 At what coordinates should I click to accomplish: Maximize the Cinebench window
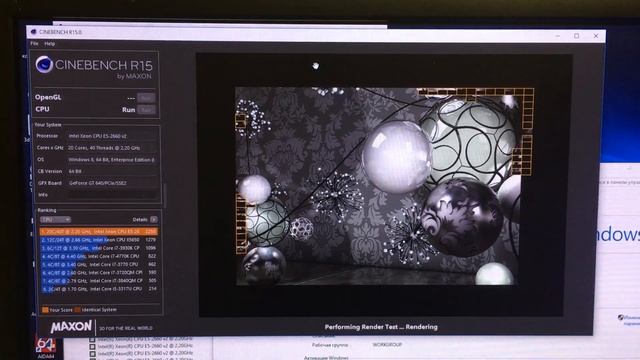tap(576, 36)
